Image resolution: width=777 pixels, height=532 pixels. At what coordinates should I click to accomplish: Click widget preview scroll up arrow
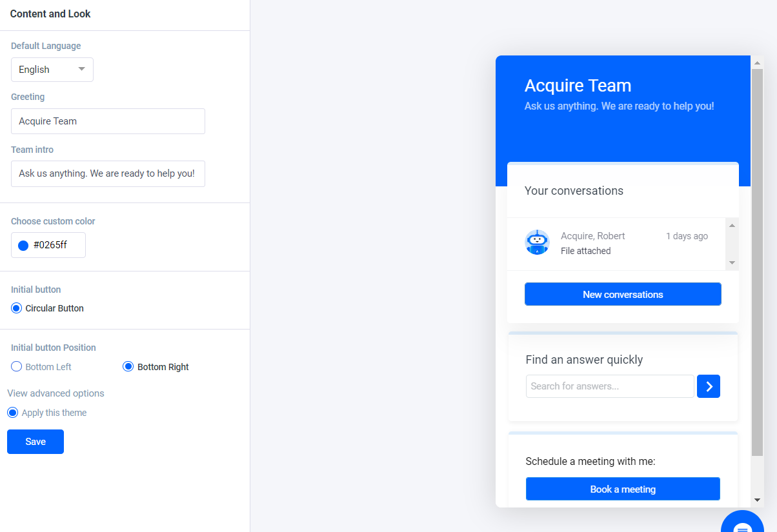758,63
